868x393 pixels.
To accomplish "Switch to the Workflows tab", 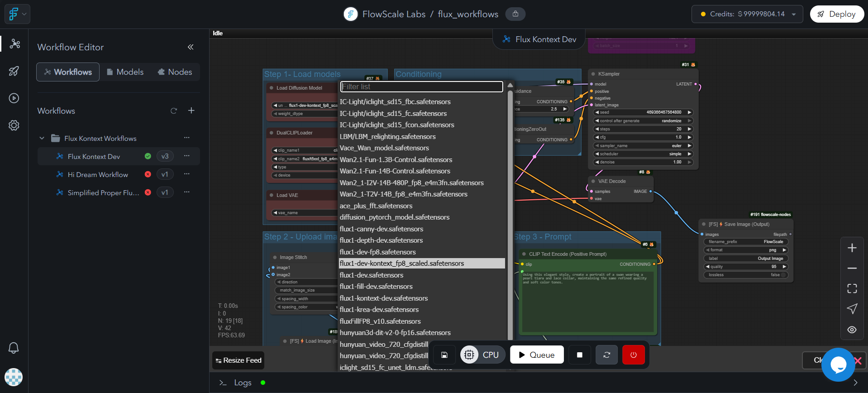I will point(68,72).
